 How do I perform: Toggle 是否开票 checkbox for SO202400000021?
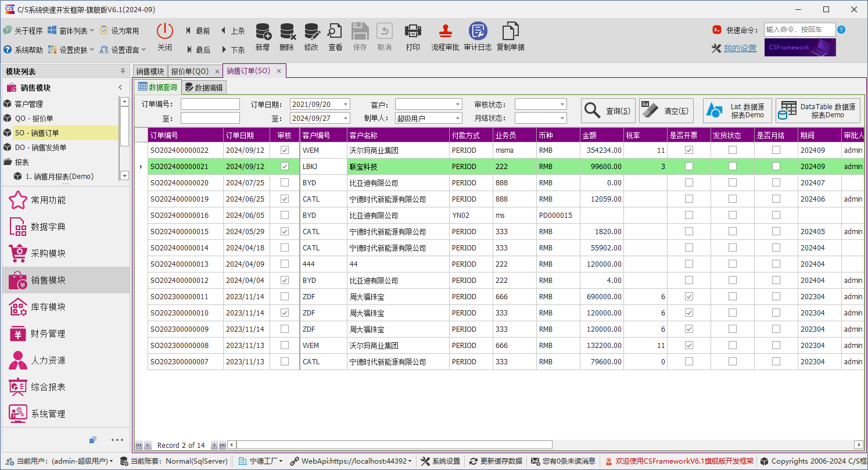coord(689,166)
